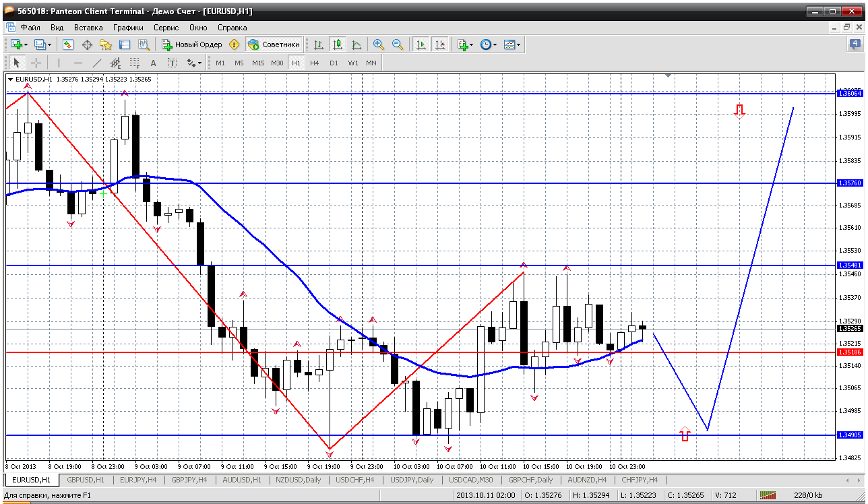
Task: Switch to GBPUSD,H1 chart tab
Action: pyautogui.click(x=86, y=480)
